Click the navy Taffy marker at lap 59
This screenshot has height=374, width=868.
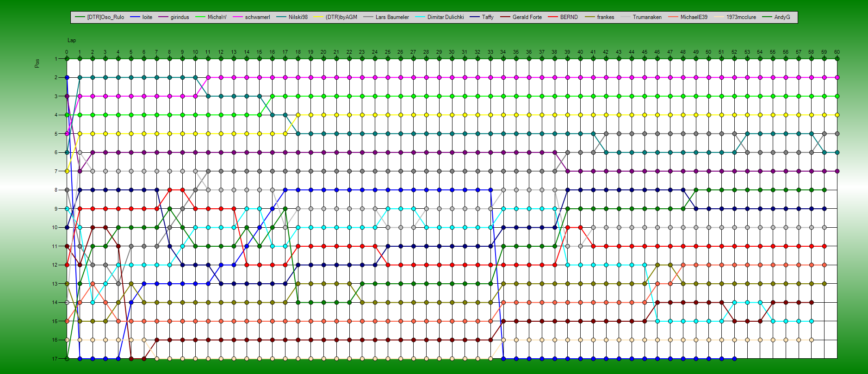824,209
